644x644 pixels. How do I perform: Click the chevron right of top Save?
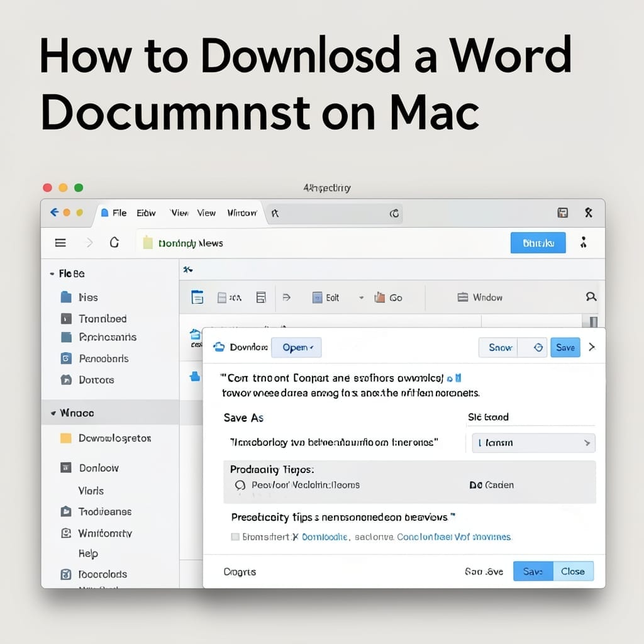[x=592, y=347]
